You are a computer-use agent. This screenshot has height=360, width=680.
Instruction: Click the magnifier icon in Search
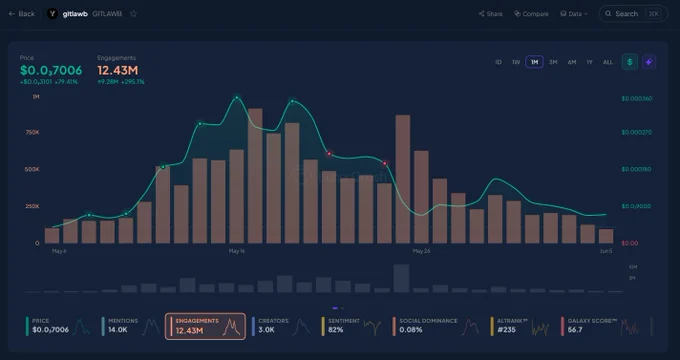[608, 14]
